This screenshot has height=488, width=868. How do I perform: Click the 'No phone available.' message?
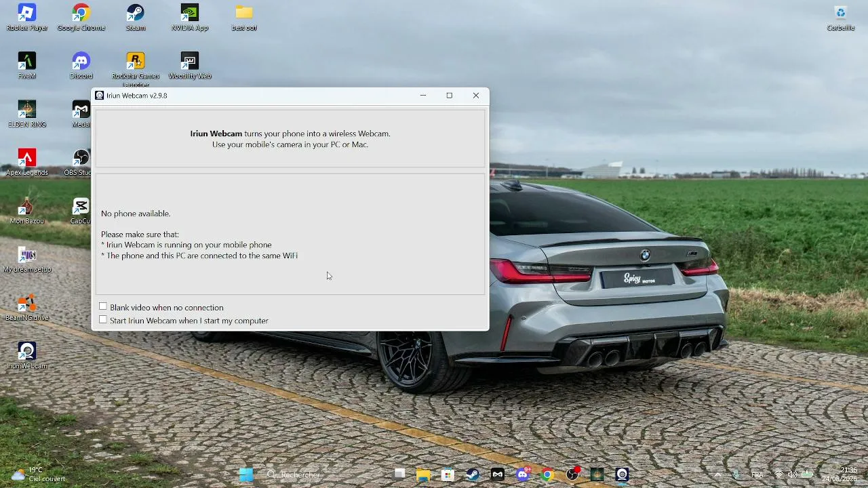coord(136,213)
